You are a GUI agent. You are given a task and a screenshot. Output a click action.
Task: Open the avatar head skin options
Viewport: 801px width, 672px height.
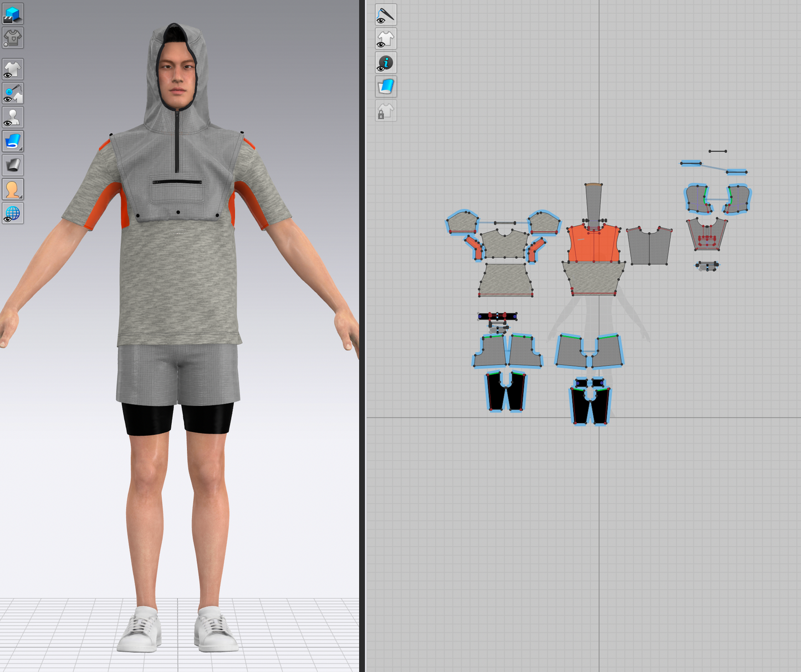click(13, 189)
